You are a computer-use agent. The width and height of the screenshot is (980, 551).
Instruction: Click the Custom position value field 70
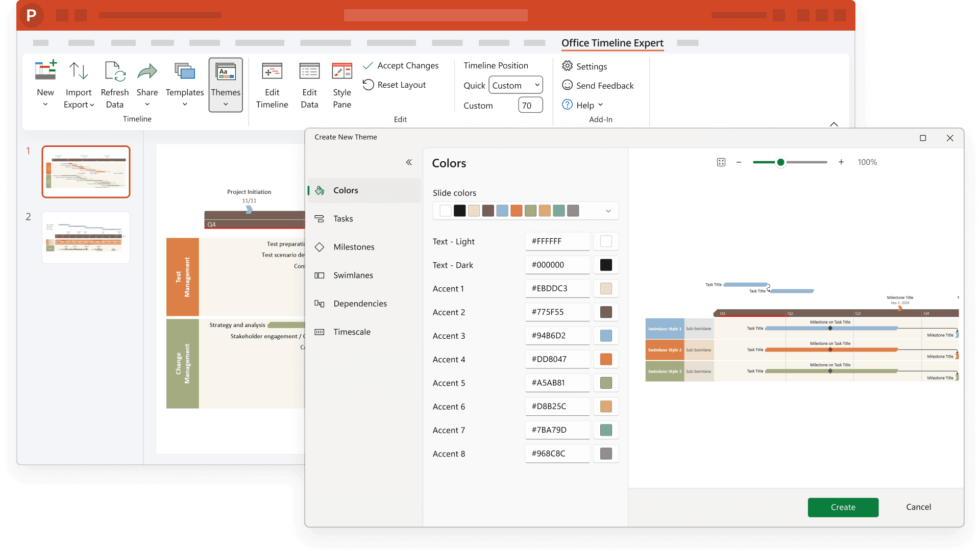[x=530, y=105]
